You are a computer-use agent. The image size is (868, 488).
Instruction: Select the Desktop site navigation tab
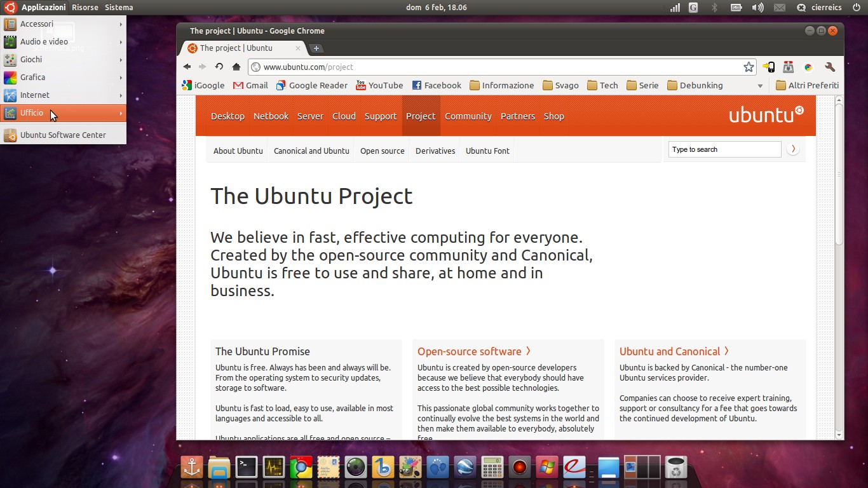tap(227, 116)
